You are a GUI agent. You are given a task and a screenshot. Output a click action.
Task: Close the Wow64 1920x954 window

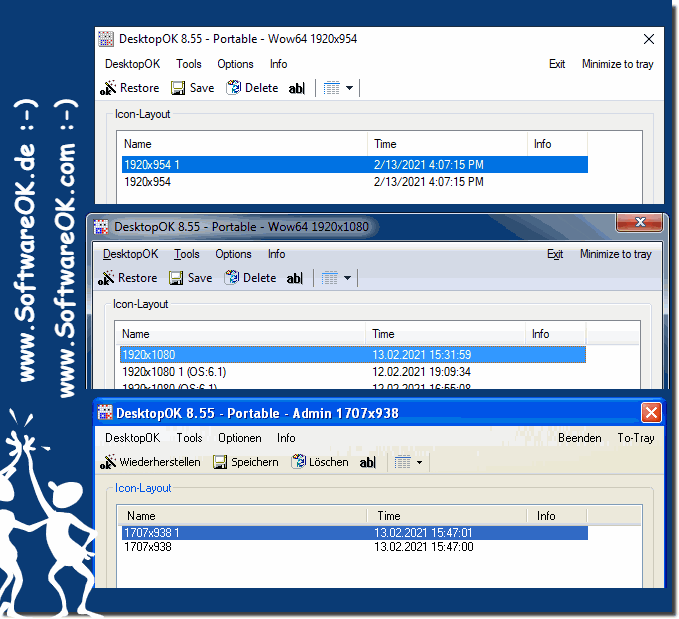pos(649,39)
